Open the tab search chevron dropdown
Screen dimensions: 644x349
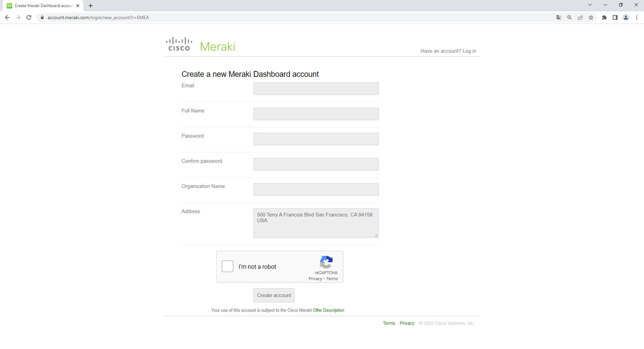pyautogui.click(x=590, y=4)
